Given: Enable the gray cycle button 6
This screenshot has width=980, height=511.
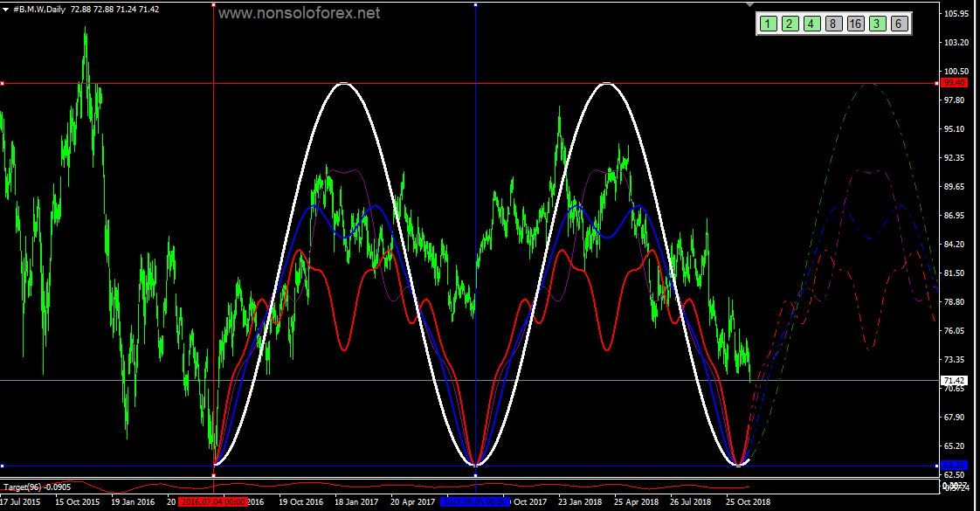Looking at the screenshot, I should point(898,24).
